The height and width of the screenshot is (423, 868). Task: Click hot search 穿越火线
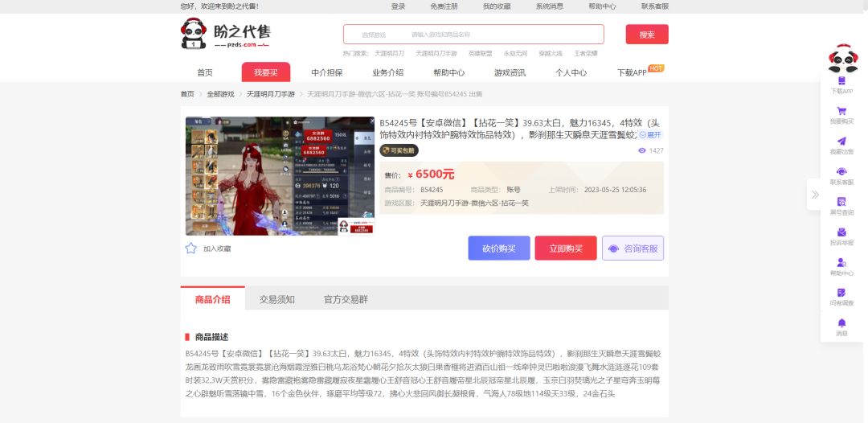tap(551, 54)
